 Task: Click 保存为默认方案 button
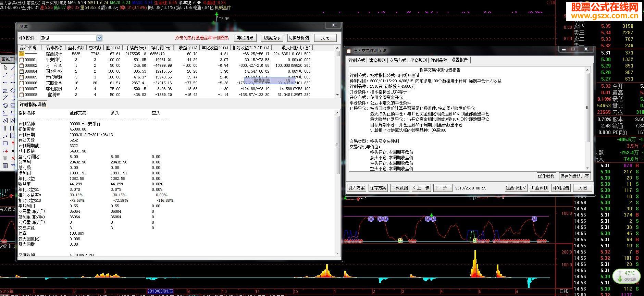click(575, 176)
